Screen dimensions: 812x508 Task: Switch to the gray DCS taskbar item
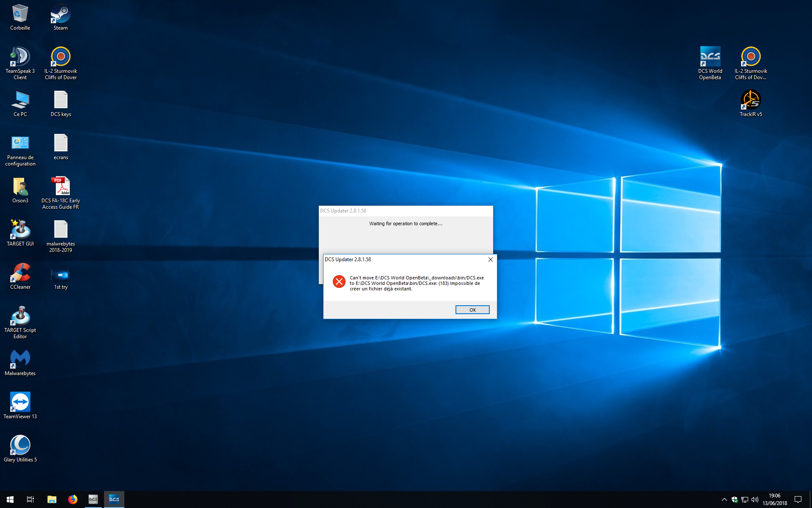(x=93, y=500)
